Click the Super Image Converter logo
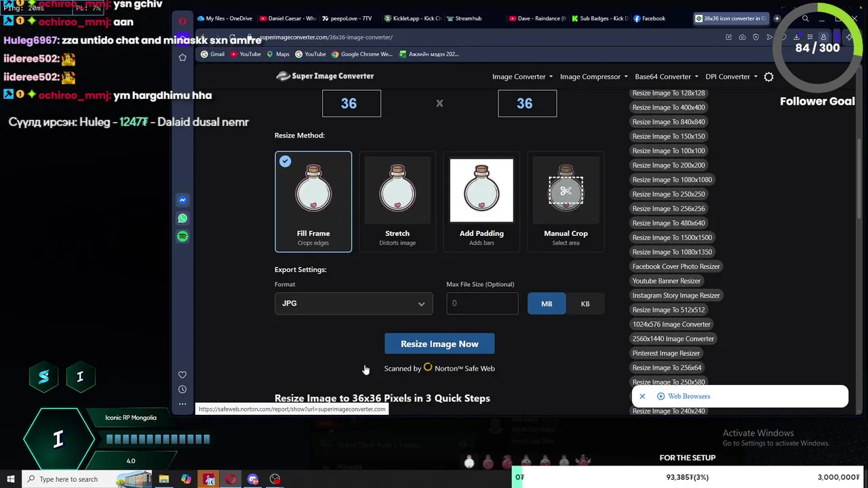The height and width of the screenshot is (488, 868). pyautogui.click(x=325, y=76)
